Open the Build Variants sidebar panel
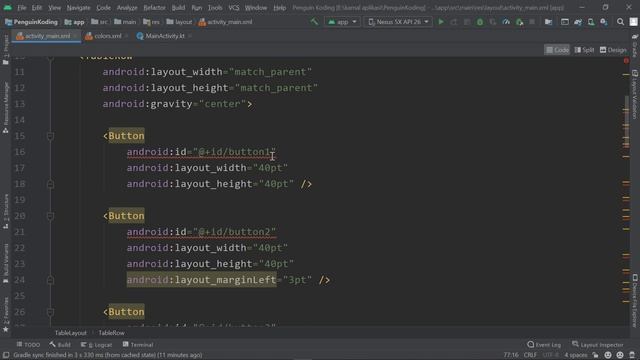640x360 pixels. tap(6, 263)
